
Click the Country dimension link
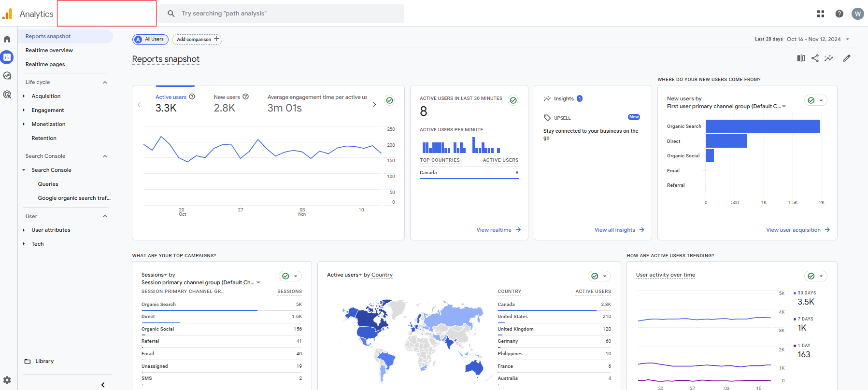(382, 275)
